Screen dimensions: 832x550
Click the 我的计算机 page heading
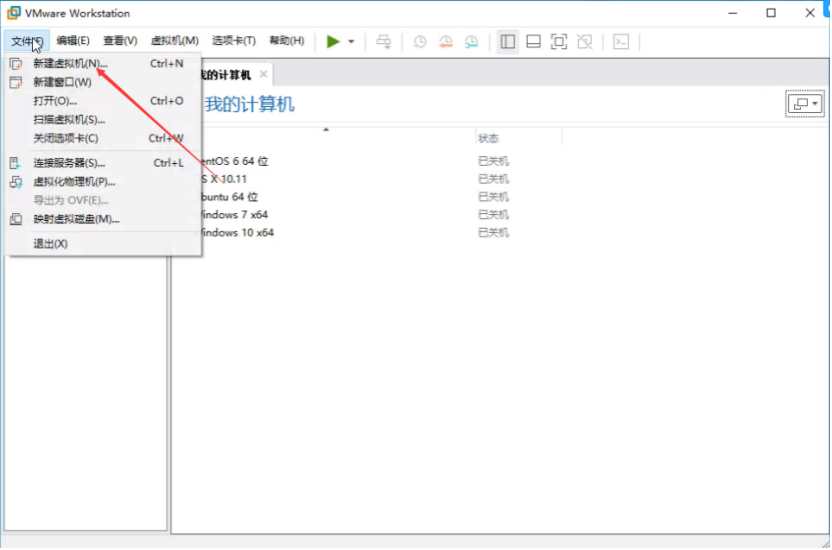pos(249,104)
